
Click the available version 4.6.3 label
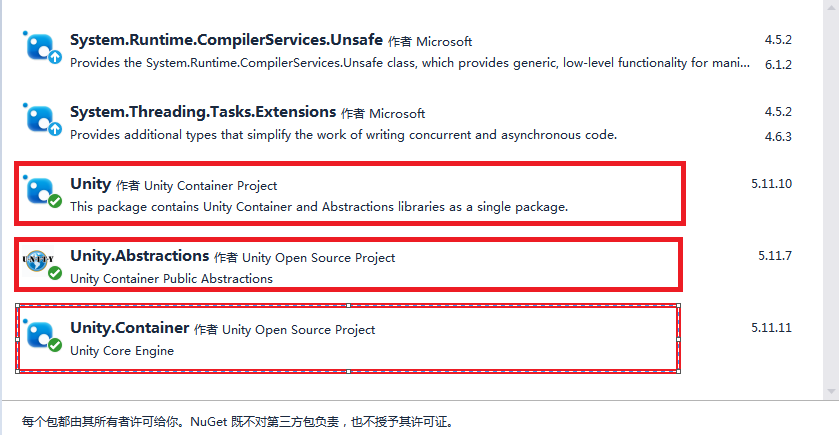tap(778, 136)
